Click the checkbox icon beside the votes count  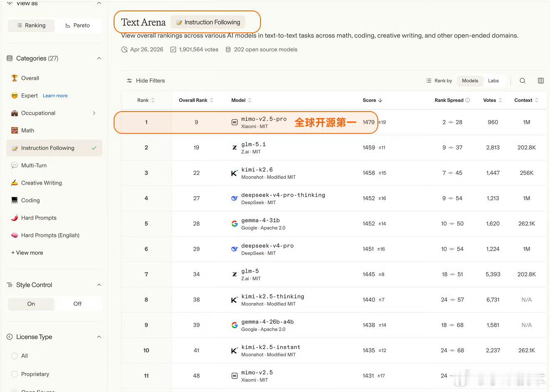173,49
